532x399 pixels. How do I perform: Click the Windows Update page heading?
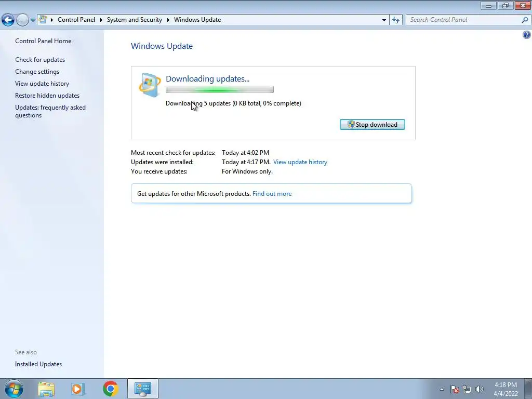162,46
